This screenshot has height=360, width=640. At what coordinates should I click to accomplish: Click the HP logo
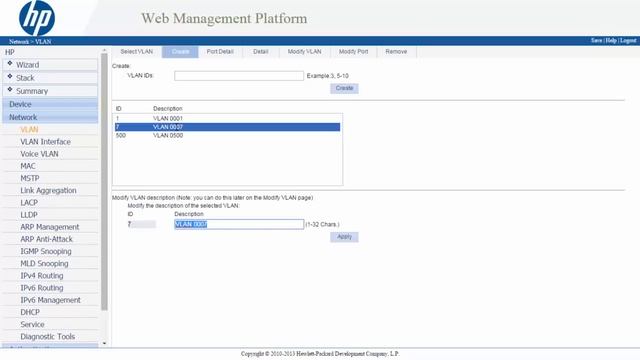coord(37,18)
